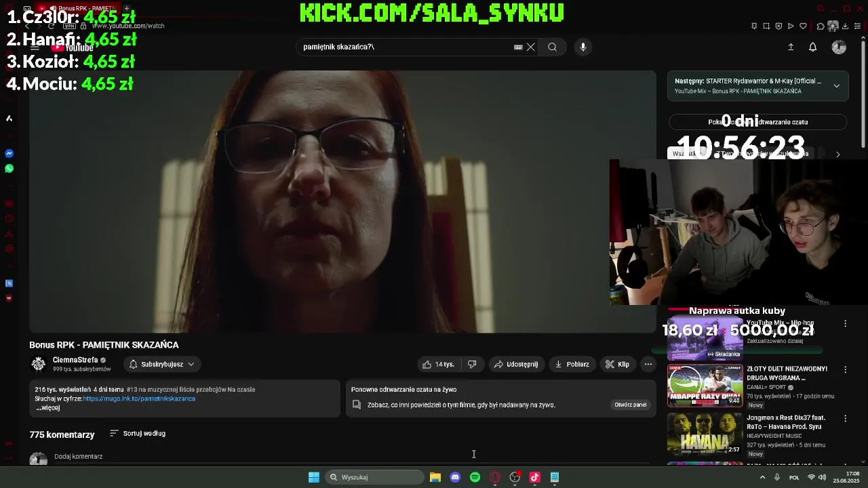
Task: Click the chip row next arrow
Action: click(x=837, y=155)
